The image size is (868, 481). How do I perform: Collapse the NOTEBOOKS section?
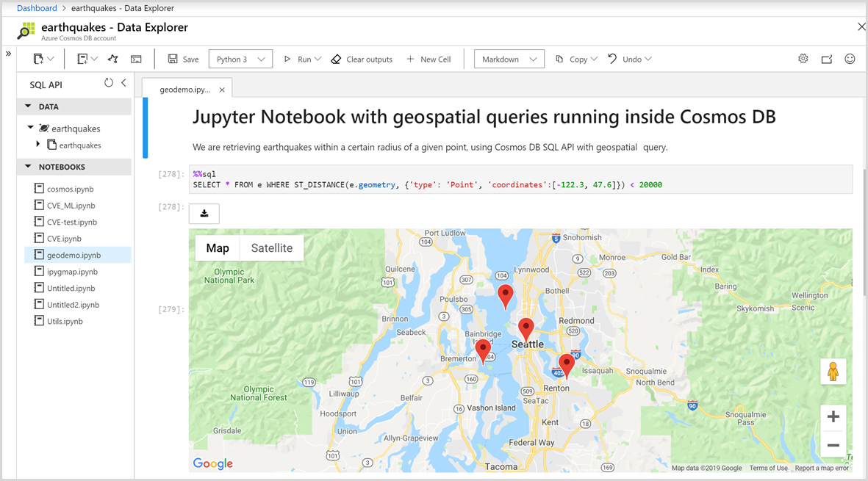pyautogui.click(x=28, y=167)
